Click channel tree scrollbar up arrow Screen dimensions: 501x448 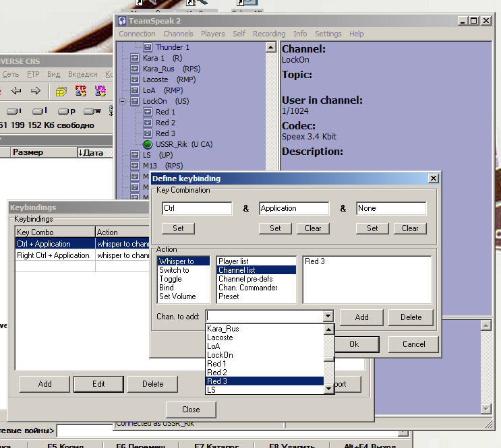(x=270, y=48)
